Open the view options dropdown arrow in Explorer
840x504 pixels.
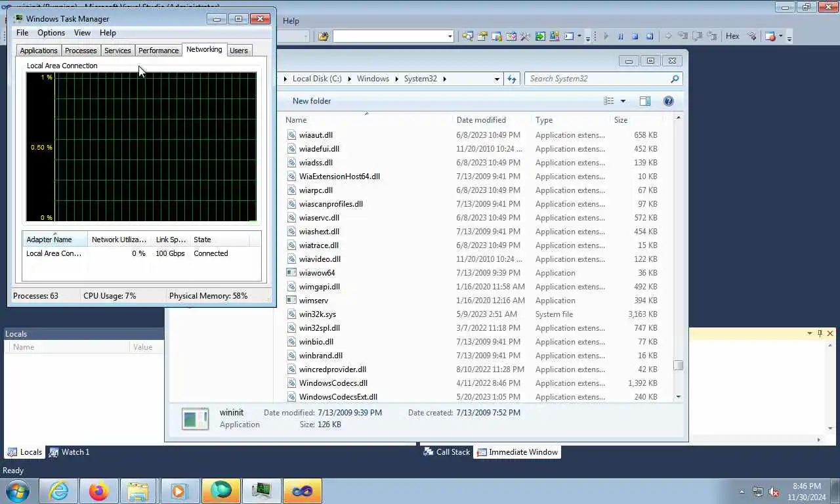pyautogui.click(x=623, y=101)
